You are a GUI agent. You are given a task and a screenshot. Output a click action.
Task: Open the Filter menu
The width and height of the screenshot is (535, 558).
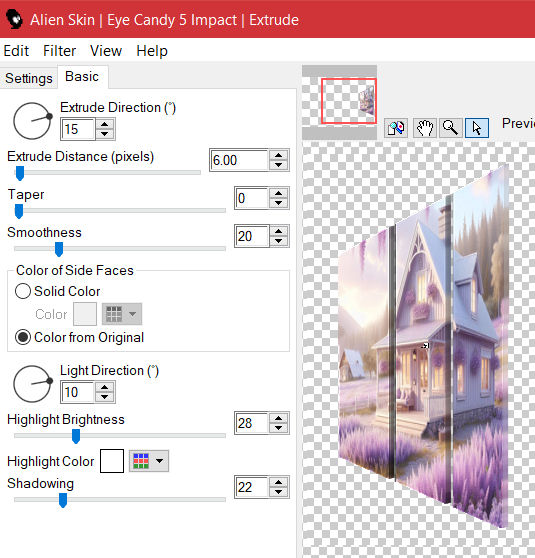(x=59, y=51)
